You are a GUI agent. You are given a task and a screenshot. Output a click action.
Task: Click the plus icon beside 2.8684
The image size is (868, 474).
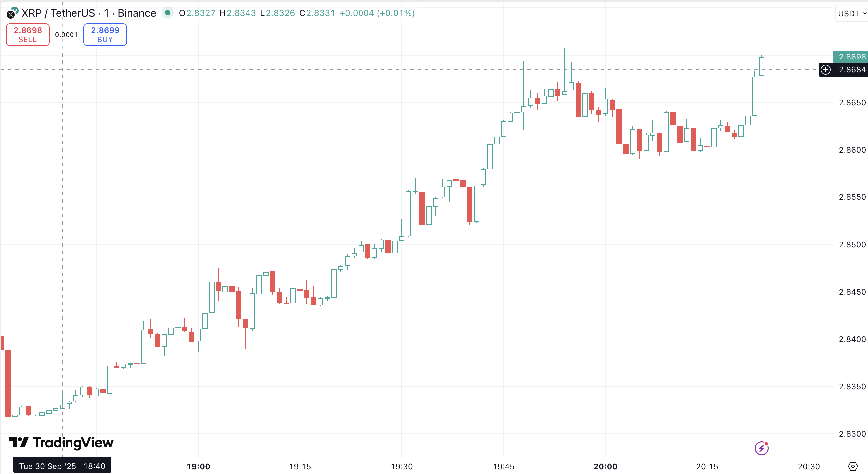click(825, 70)
